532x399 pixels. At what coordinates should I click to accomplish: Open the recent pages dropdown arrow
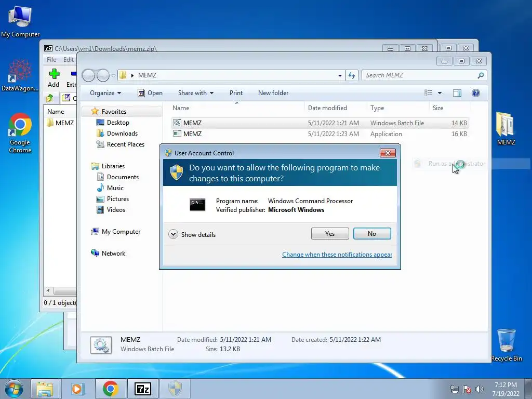click(x=113, y=76)
